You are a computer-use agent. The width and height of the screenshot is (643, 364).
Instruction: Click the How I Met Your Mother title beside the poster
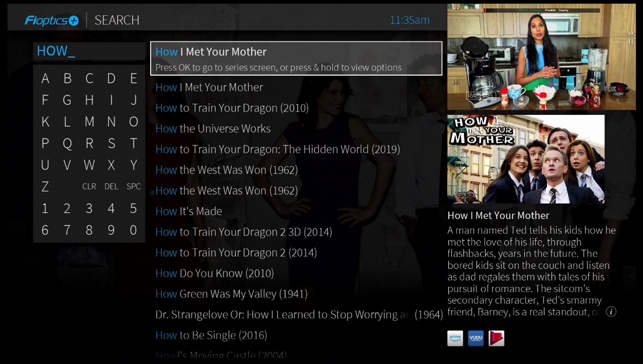(498, 215)
